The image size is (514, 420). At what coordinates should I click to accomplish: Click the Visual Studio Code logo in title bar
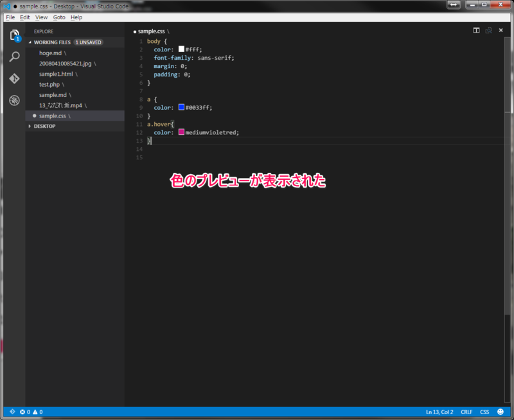7,6
